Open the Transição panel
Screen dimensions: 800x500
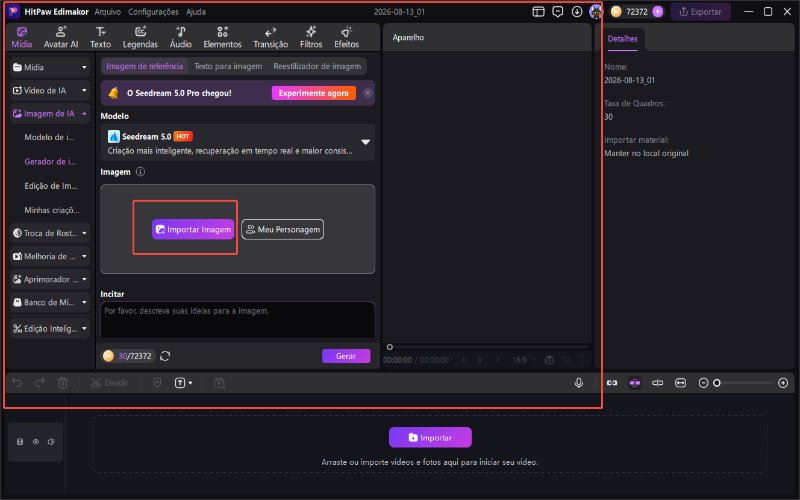pyautogui.click(x=270, y=38)
